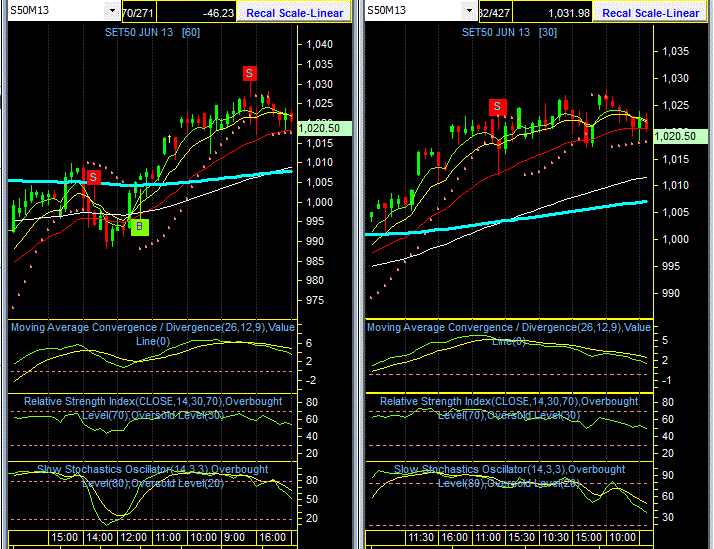The image size is (714, 549).
Task: Click the MACD indicator title in left chart
Action: coord(153,334)
